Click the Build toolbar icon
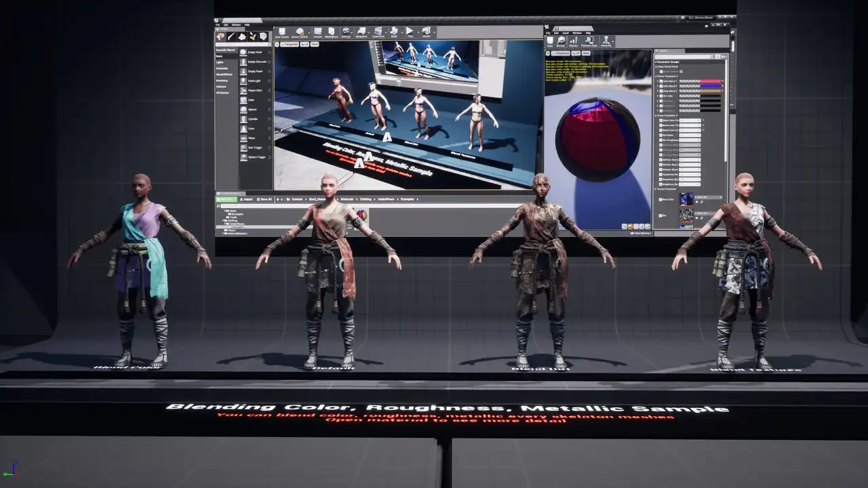868x488 pixels. tap(394, 32)
